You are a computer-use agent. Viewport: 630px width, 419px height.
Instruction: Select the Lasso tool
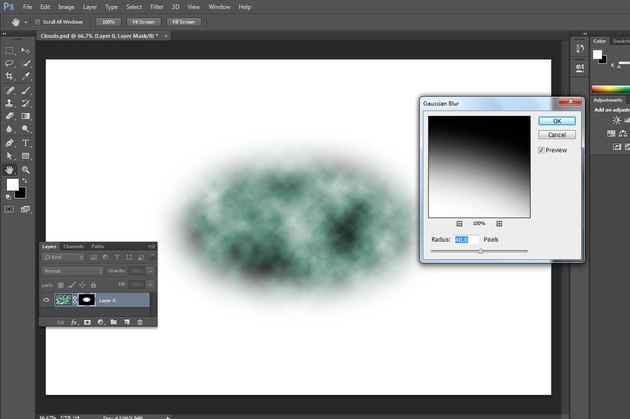coord(9,63)
